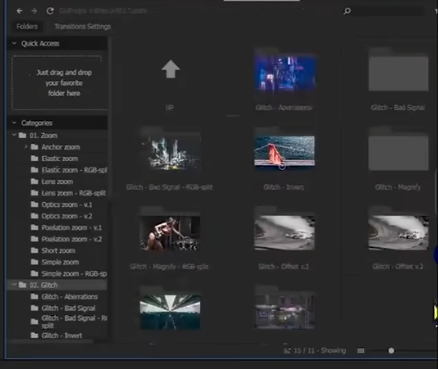Screen dimensions: 438x369
Task: Refresh the folder view
Action: point(50,11)
